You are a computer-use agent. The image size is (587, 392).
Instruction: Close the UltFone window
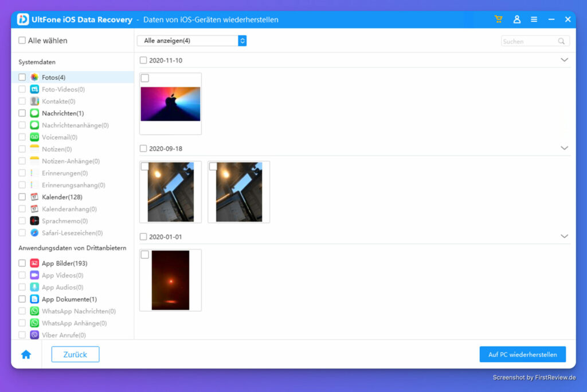point(568,19)
